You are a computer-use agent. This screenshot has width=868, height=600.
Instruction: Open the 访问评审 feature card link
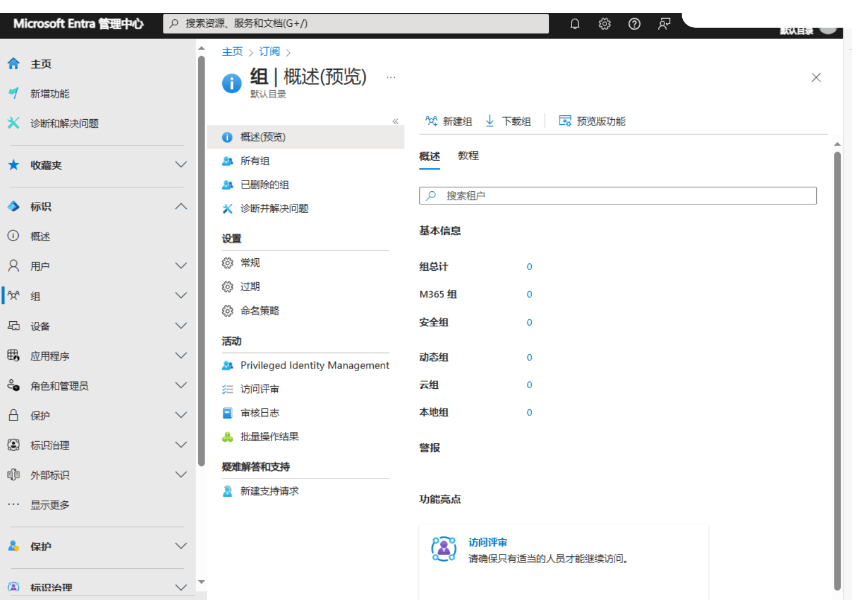coord(487,543)
